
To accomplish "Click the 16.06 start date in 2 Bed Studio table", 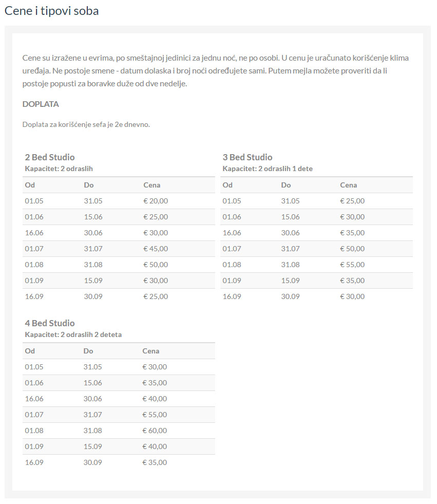I will coord(34,233).
